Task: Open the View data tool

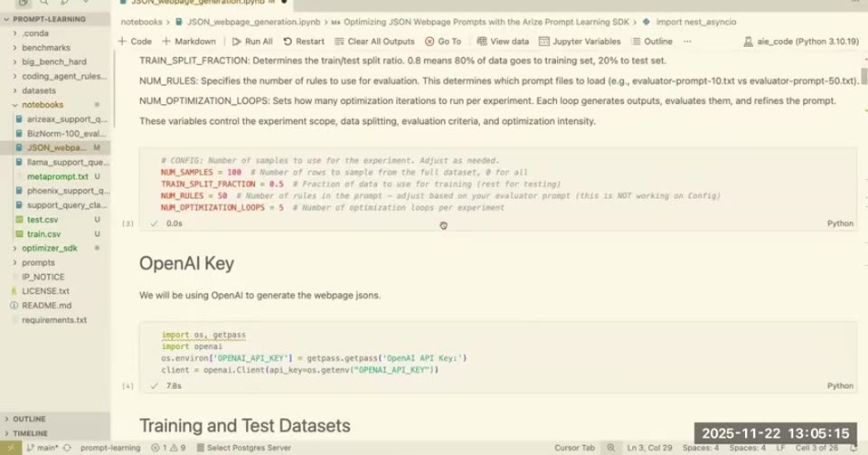Action: [x=504, y=42]
